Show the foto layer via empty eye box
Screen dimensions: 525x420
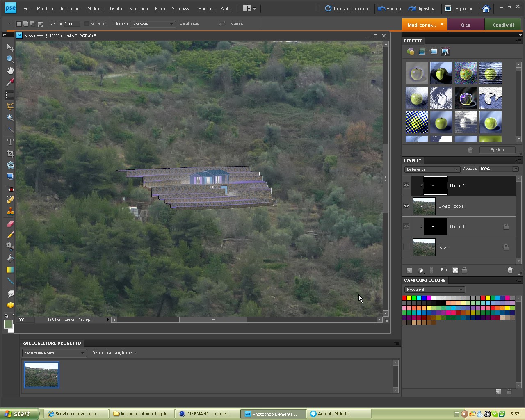[406, 247]
